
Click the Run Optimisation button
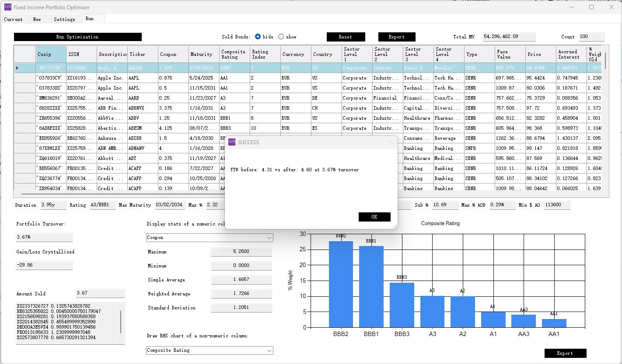click(x=77, y=37)
